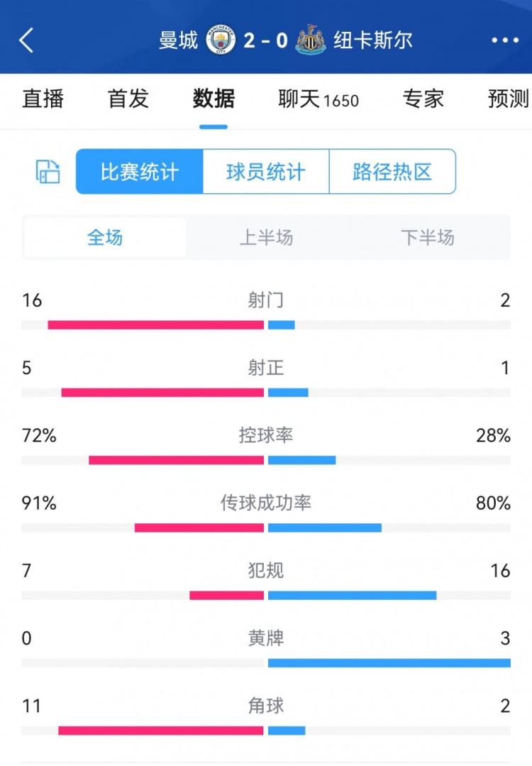This screenshot has height=766, width=532.
Task: Switch to 球员统计 player stats
Action: pos(266,172)
